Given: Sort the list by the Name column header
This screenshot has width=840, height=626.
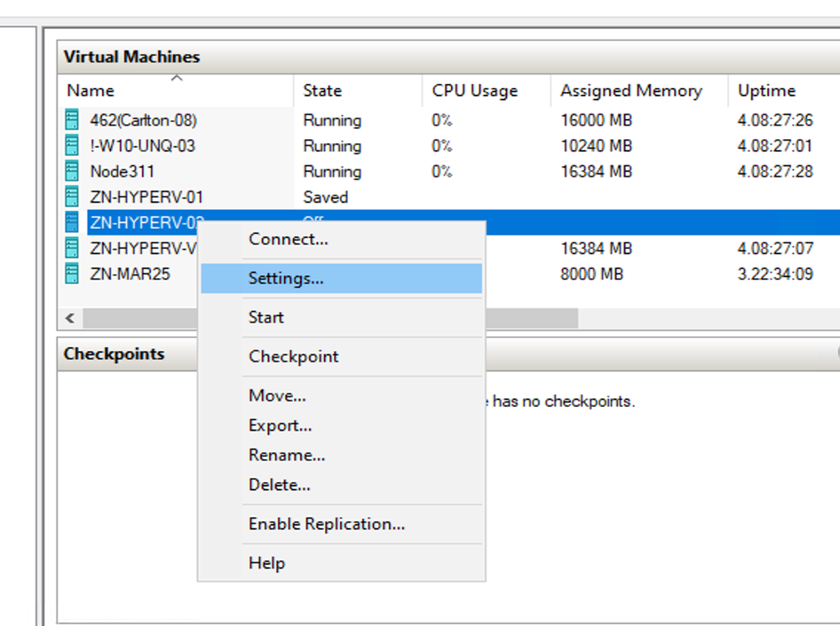Looking at the screenshot, I should (x=91, y=91).
